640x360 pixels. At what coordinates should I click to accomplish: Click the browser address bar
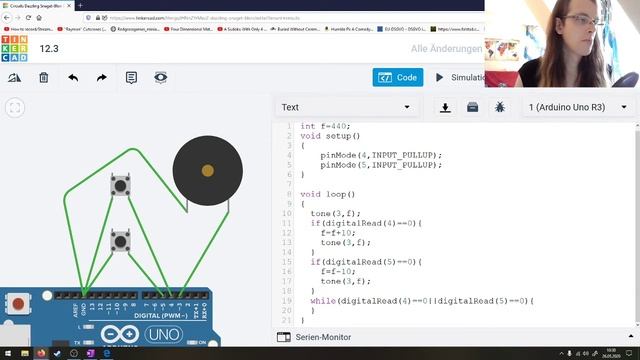(282, 18)
